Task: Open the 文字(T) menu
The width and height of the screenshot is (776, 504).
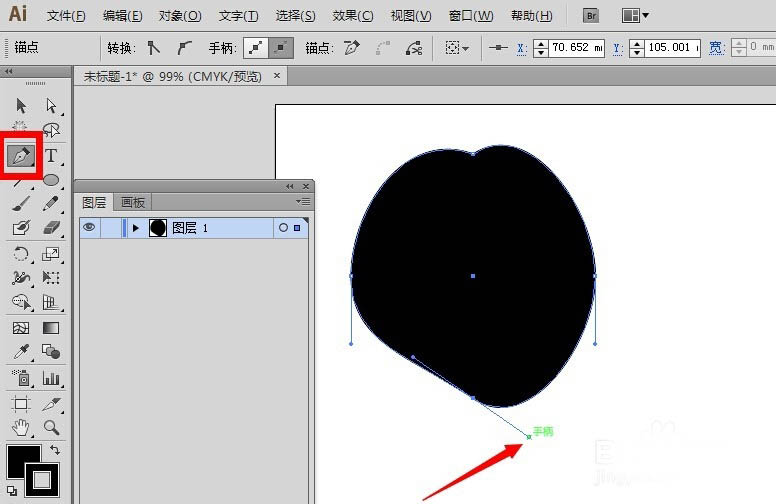Action: click(x=238, y=16)
